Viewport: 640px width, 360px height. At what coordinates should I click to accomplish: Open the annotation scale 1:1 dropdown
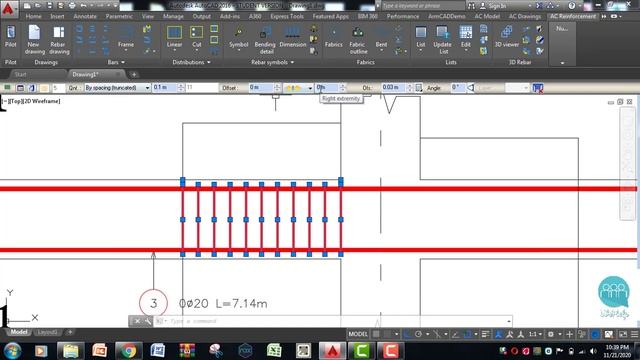(535, 334)
